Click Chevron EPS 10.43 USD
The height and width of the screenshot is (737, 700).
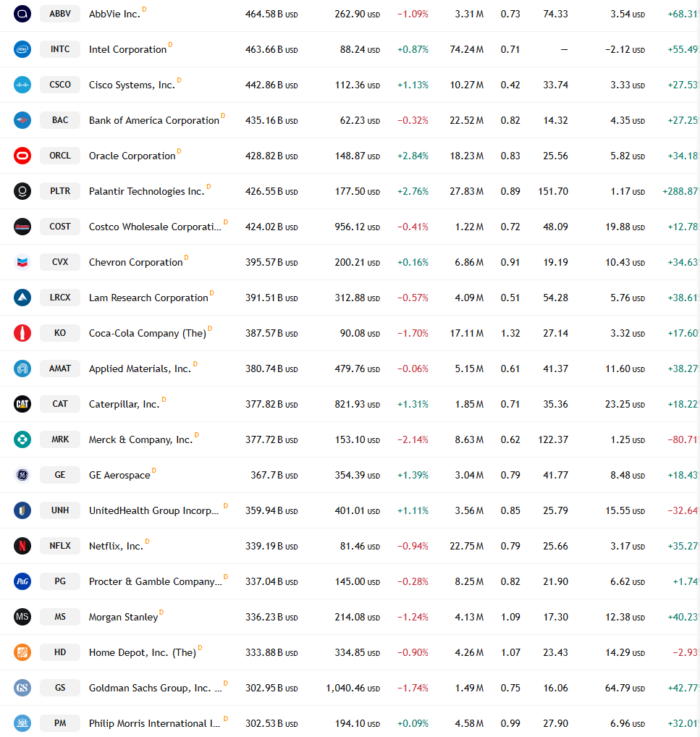coord(625,262)
